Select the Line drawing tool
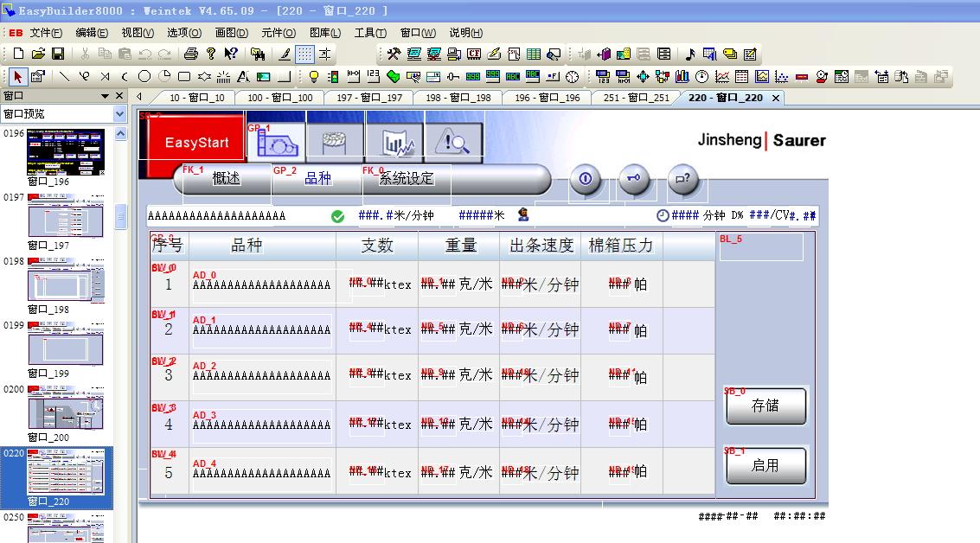Screen dimensions: 980x543 (63, 76)
